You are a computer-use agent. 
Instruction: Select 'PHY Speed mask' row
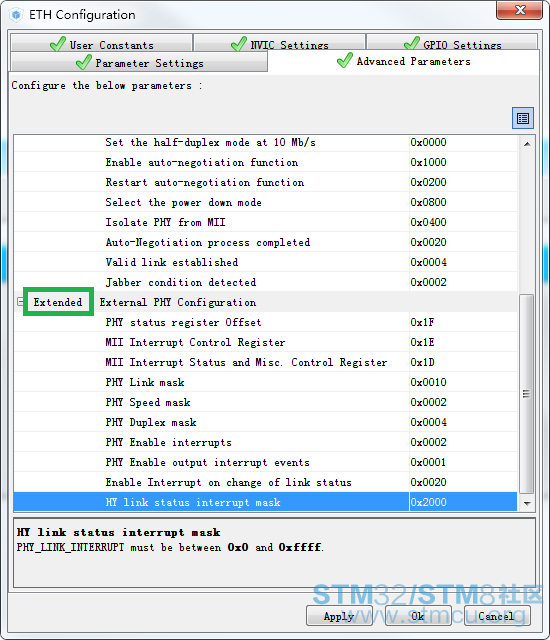pyautogui.click(x=266, y=402)
